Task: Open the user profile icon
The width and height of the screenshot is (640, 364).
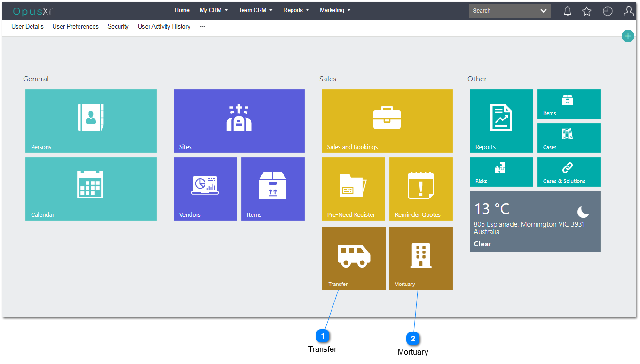Action: tap(629, 11)
